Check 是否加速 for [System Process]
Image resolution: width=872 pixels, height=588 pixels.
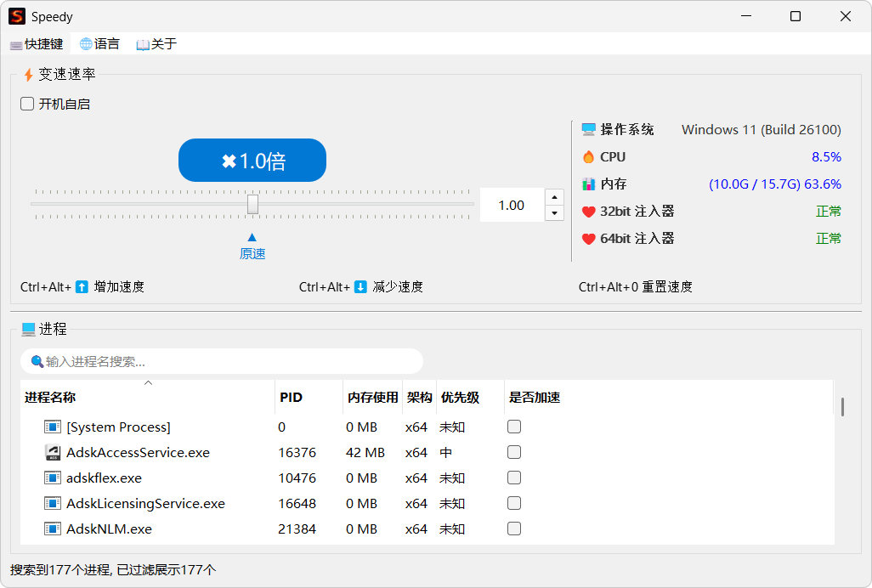point(513,427)
